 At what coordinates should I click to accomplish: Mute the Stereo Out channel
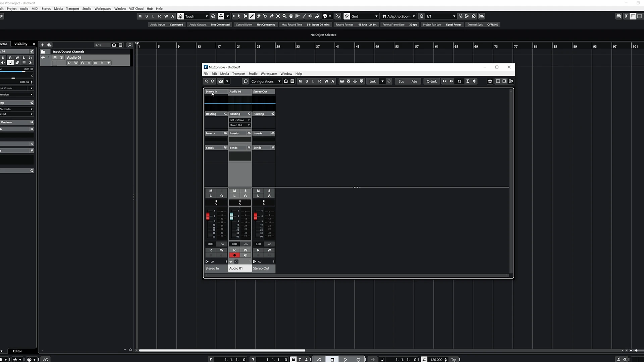[x=258, y=191]
